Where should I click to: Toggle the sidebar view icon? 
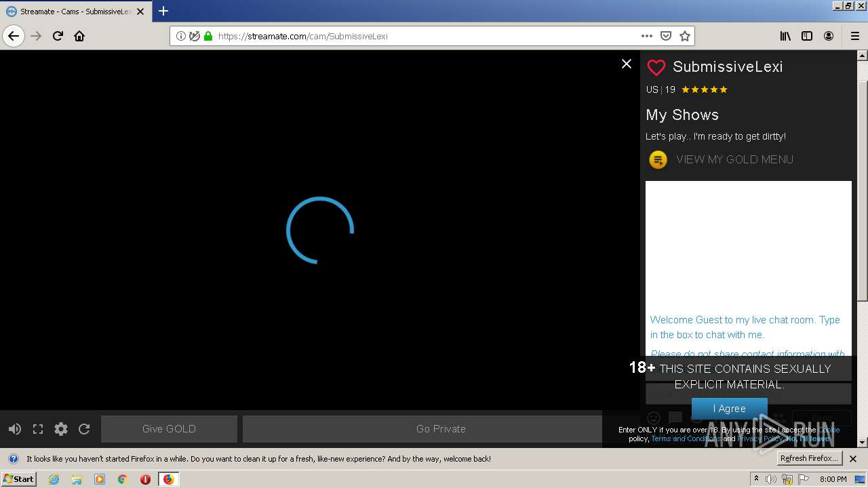click(807, 36)
